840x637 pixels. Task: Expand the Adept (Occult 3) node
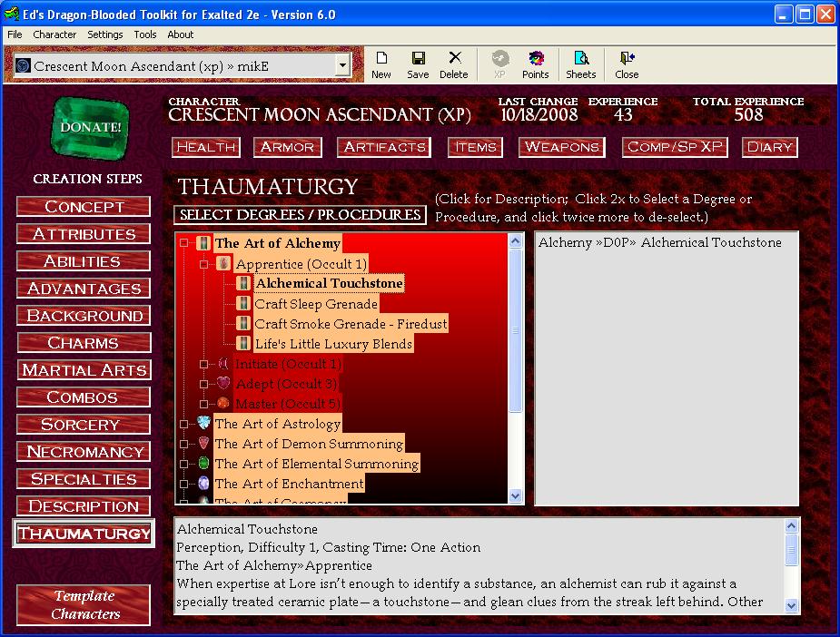tap(203, 384)
